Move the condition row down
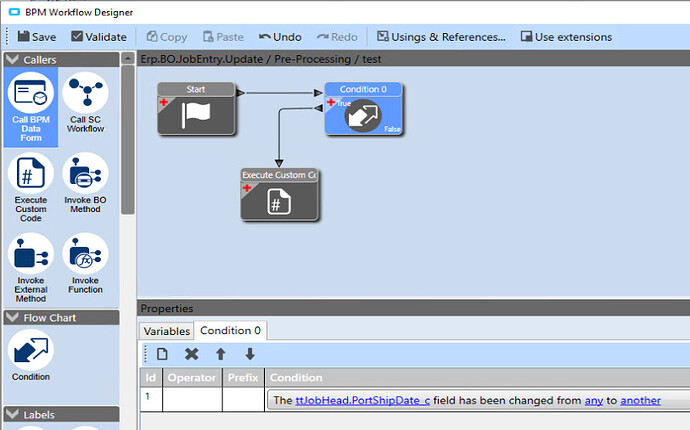 pyautogui.click(x=250, y=354)
